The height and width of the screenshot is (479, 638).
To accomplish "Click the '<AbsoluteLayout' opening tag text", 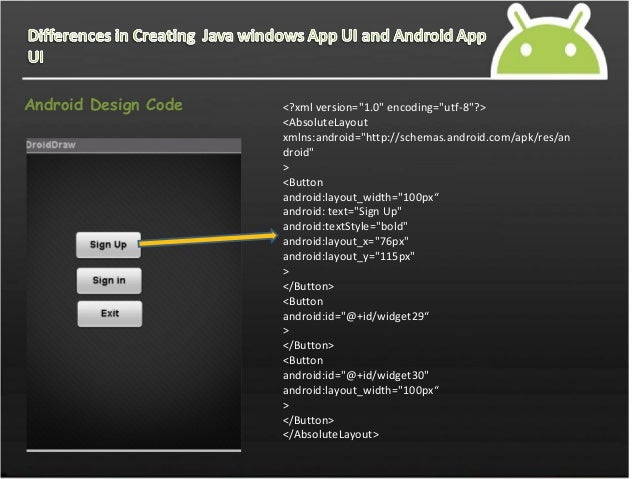I will (325, 122).
